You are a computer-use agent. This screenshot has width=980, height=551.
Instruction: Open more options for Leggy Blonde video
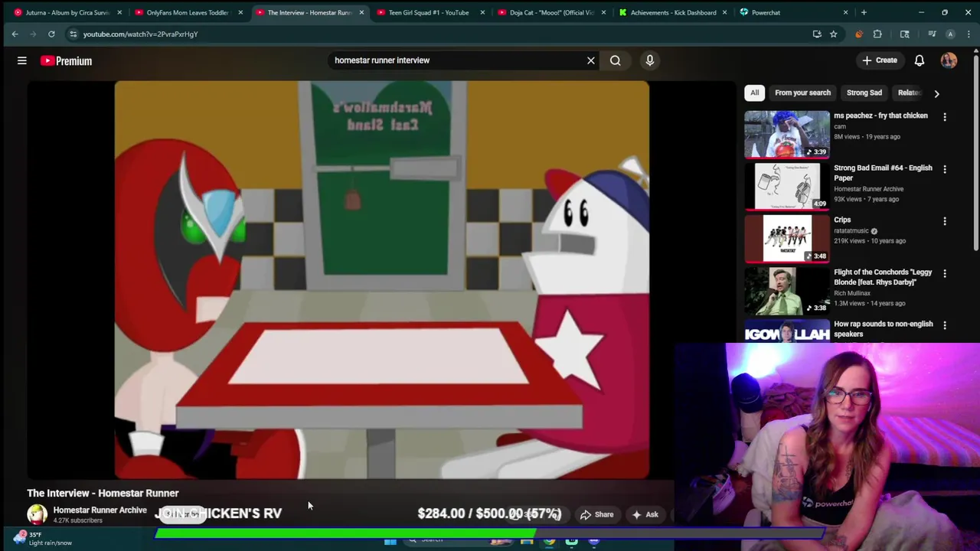tap(945, 273)
